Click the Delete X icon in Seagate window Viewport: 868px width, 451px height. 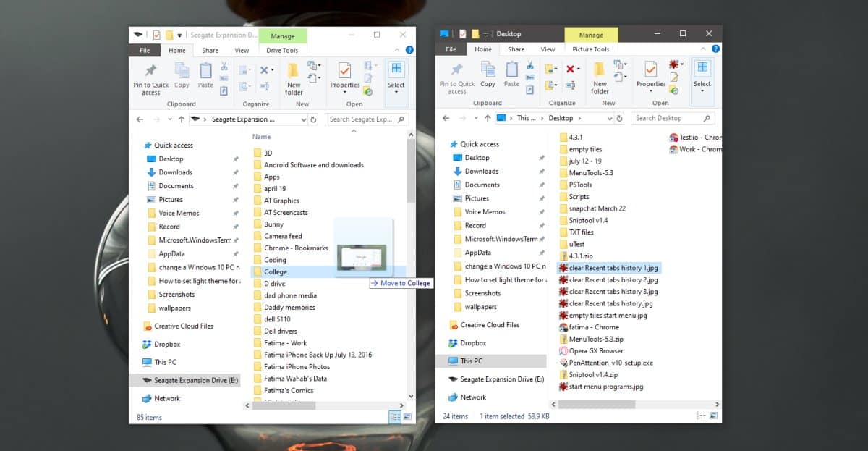point(264,70)
